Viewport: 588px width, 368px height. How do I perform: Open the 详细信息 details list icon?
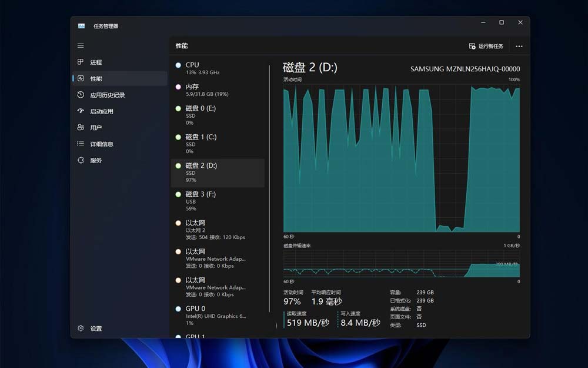[x=81, y=144]
